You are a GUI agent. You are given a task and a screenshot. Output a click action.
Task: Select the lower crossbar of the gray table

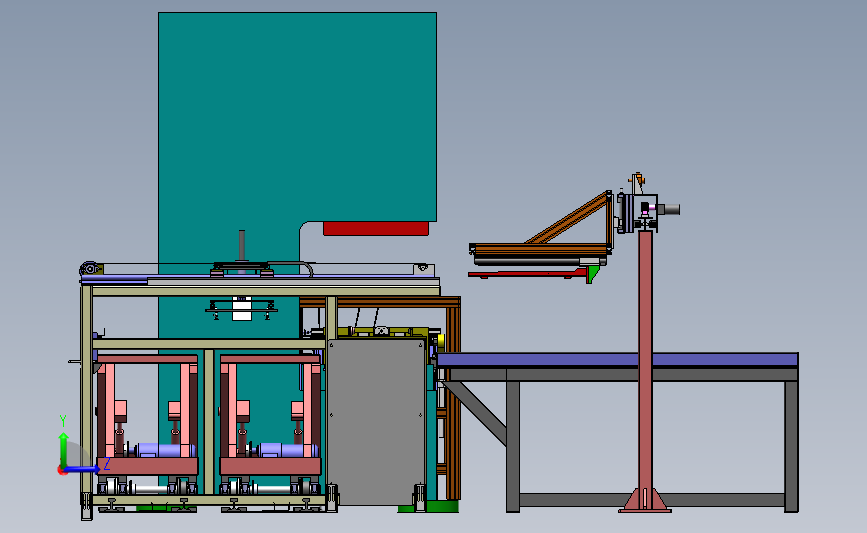pos(652,500)
